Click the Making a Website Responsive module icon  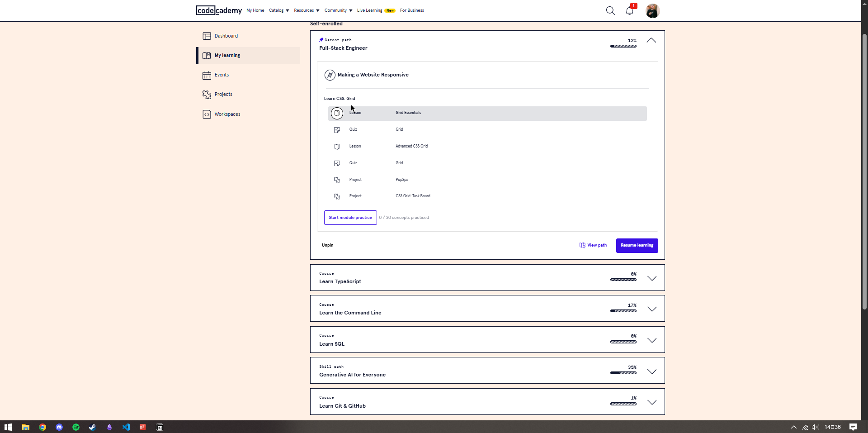point(330,75)
